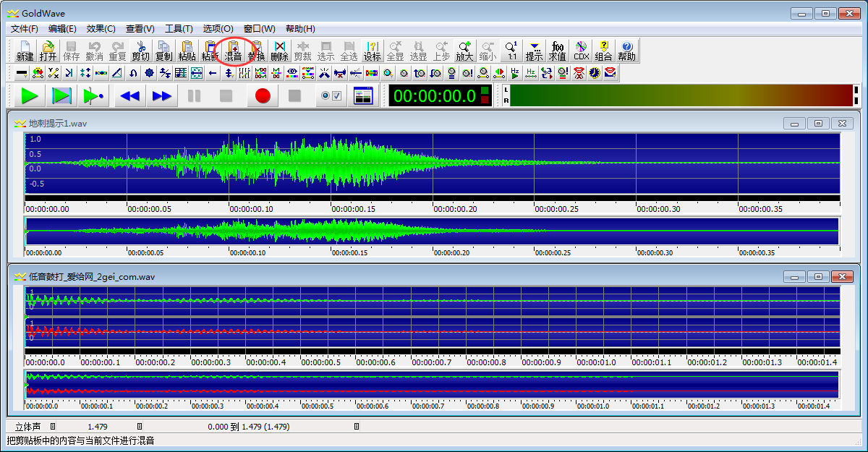
Task: Click the gear-shaped Mechanize effect icon
Action: pos(149,72)
